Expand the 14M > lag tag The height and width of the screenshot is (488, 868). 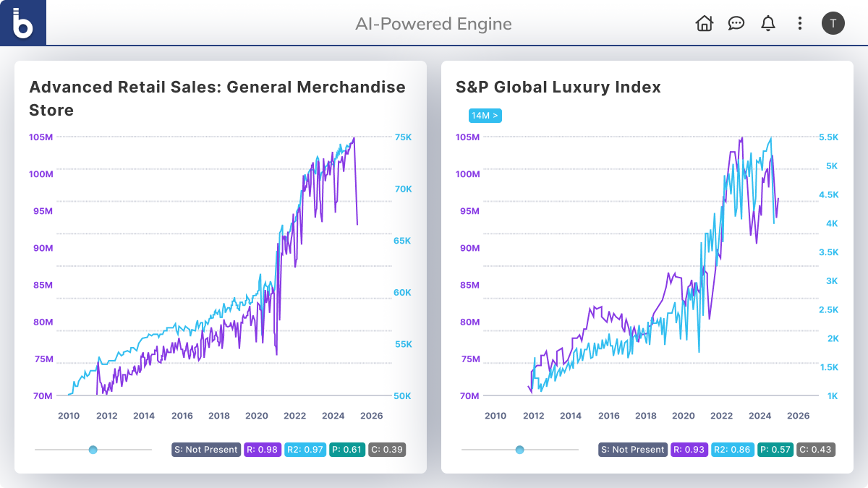485,116
